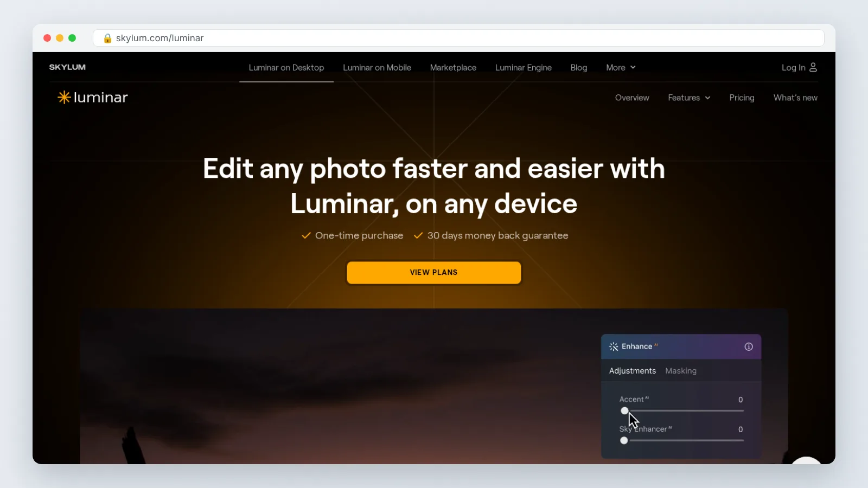Click the Enhance sparkle icon in the panel header
This screenshot has width=868, height=488.
point(614,346)
